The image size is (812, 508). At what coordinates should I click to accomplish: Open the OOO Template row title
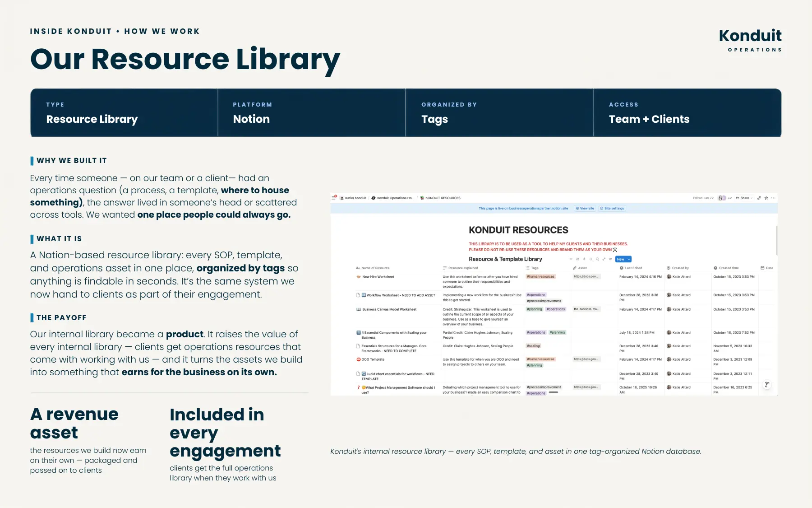[x=373, y=359]
